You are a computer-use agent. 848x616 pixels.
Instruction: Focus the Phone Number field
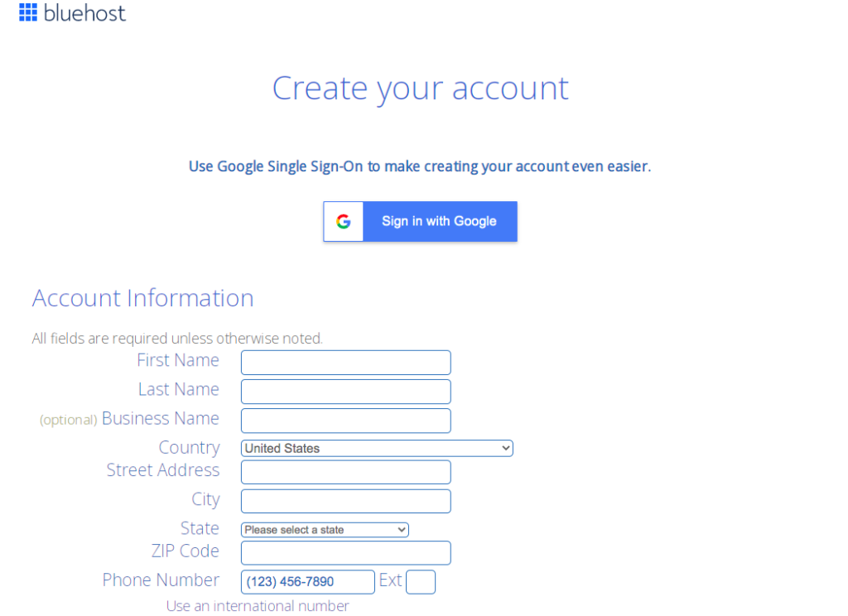click(x=308, y=582)
